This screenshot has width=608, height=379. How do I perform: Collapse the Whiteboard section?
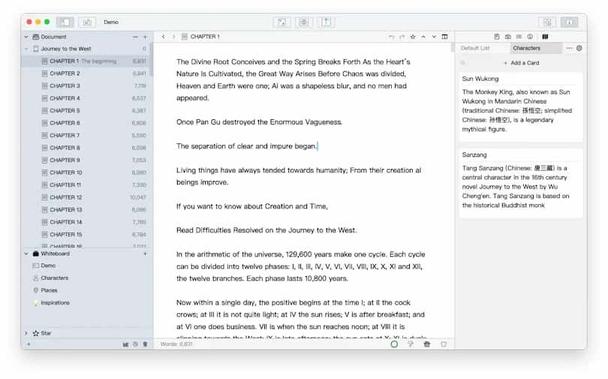pyautogui.click(x=26, y=254)
